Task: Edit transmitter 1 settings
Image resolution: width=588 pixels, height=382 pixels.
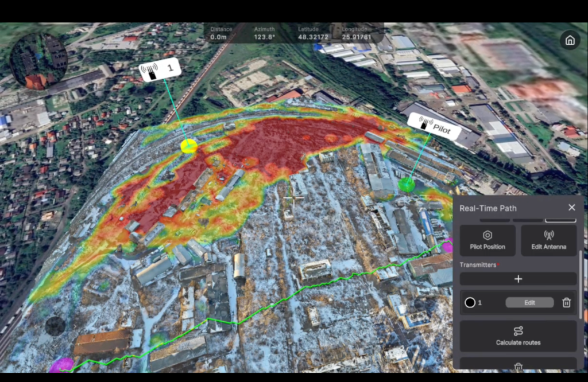Action: point(529,302)
